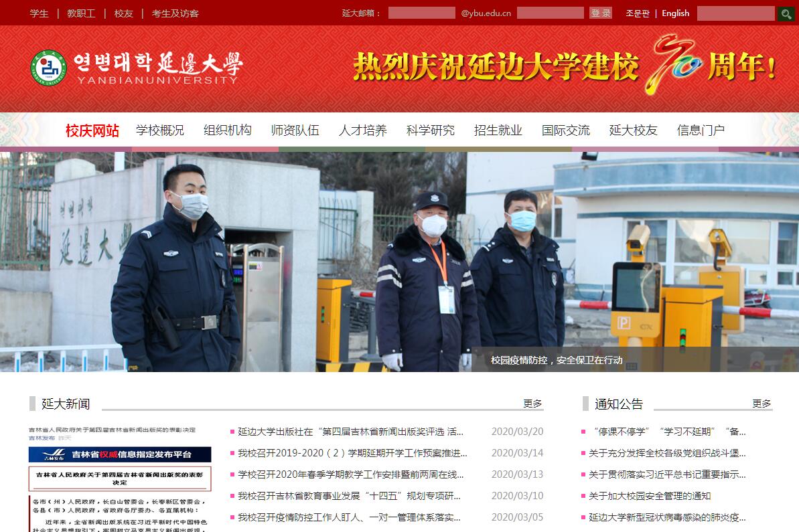Switch language to Korean 조문판
Viewport: 799px width, 532px height.
(637, 13)
